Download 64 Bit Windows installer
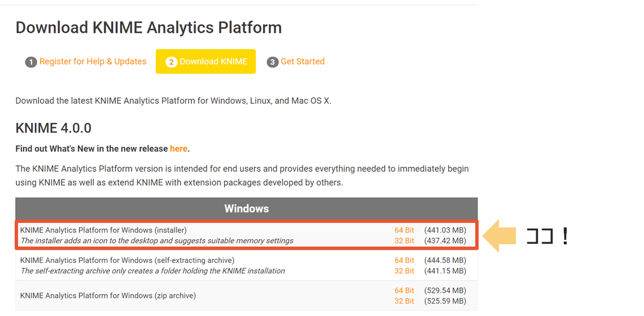Viewport: 644px width, 316px height. pyautogui.click(x=404, y=230)
